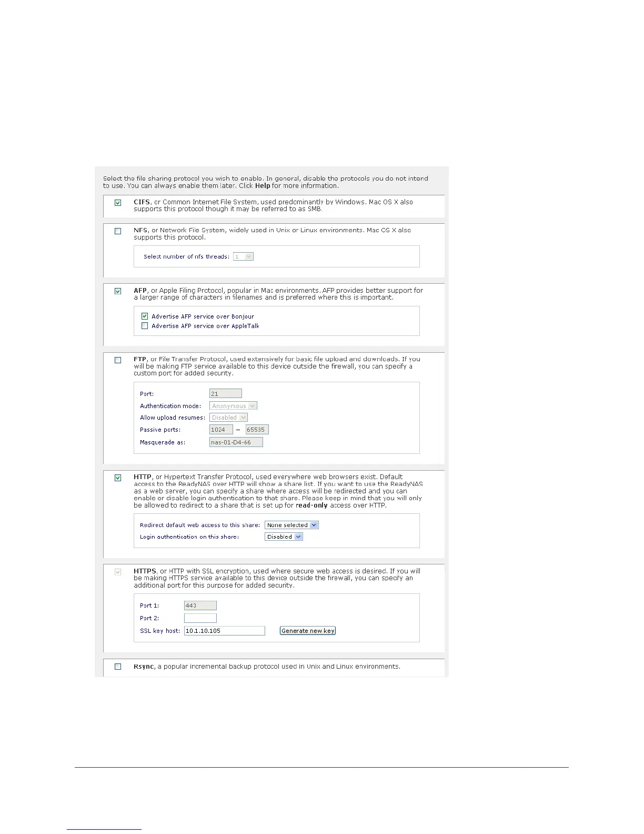The image size is (644, 834).
Task: Click the bold HTTPS heading text
Action: coord(145,571)
